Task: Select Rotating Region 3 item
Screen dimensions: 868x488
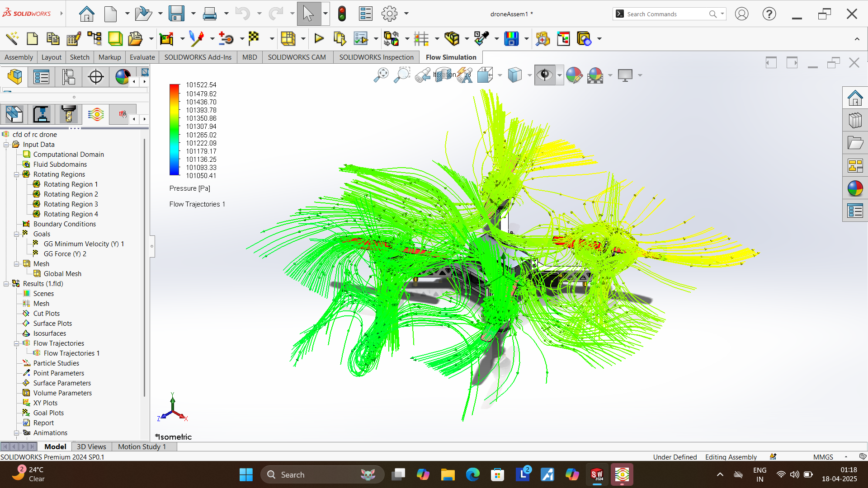Action: click(71, 204)
